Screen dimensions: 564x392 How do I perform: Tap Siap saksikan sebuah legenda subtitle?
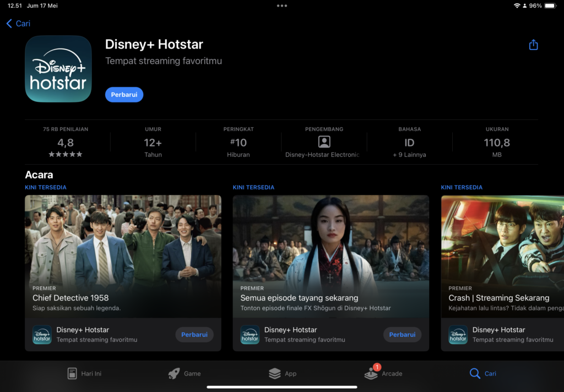(77, 308)
